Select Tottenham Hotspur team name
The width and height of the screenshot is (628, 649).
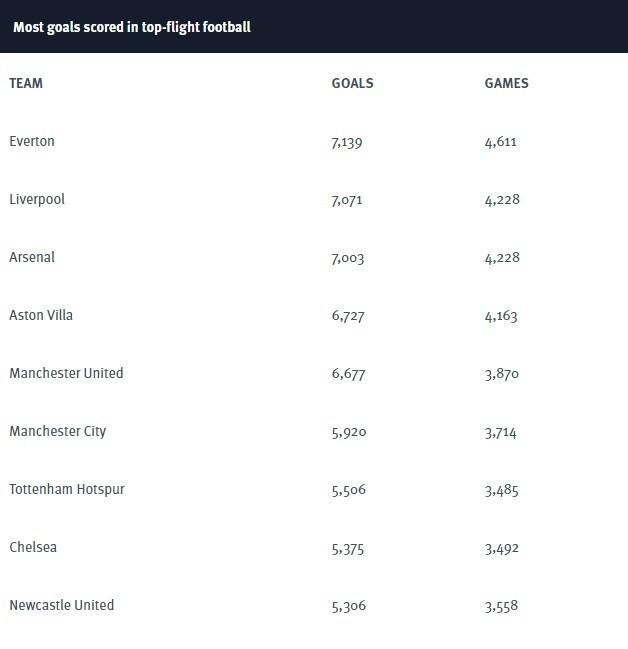67,489
